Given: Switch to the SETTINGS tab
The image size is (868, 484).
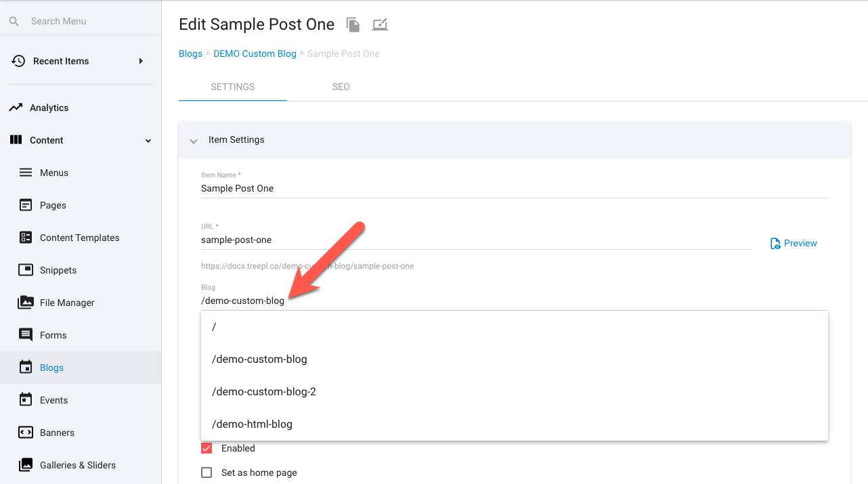Looking at the screenshot, I should point(233,87).
